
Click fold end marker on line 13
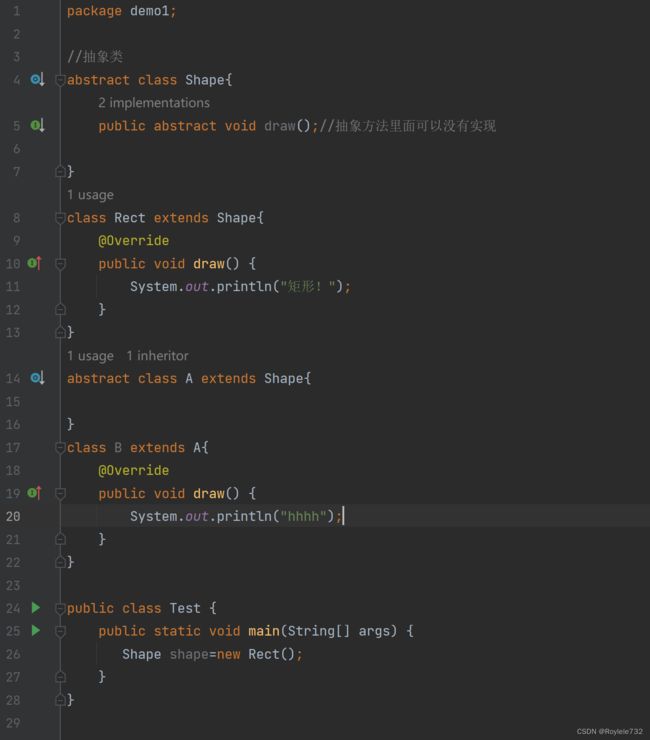pyautogui.click(x=60, y=332)
